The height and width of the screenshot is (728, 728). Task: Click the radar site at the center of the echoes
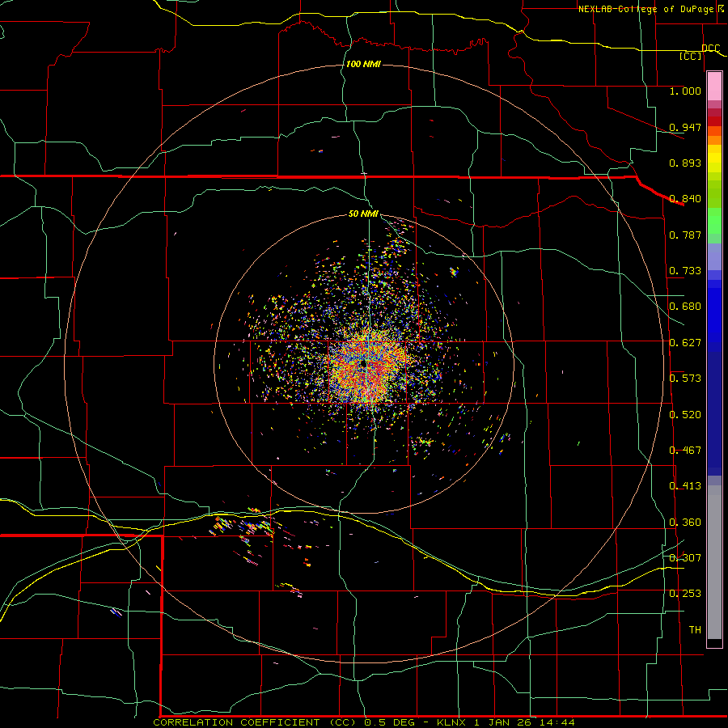pyautogui.click(x=363, y=365)
